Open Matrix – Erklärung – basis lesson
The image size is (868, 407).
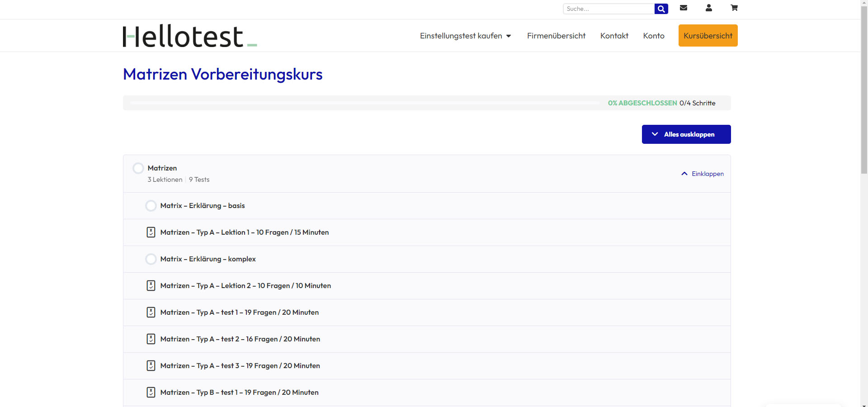point(203,206)
